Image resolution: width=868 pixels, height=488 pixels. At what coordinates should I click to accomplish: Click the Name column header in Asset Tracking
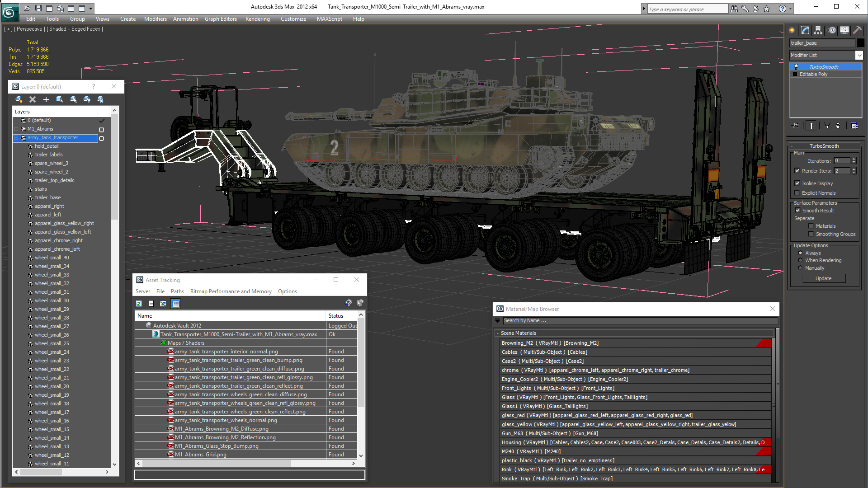tap(230, 316)
